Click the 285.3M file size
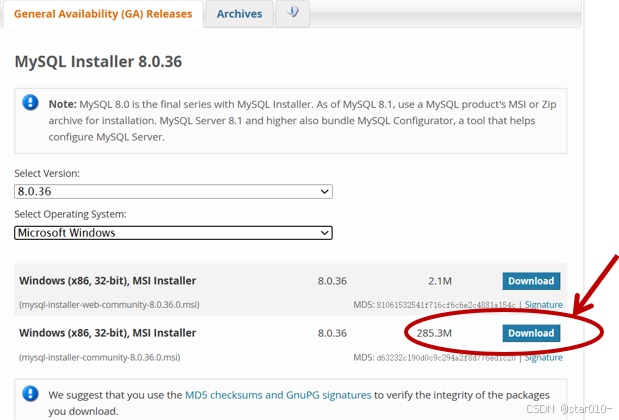The image size is (619, 420). (434, 333)
